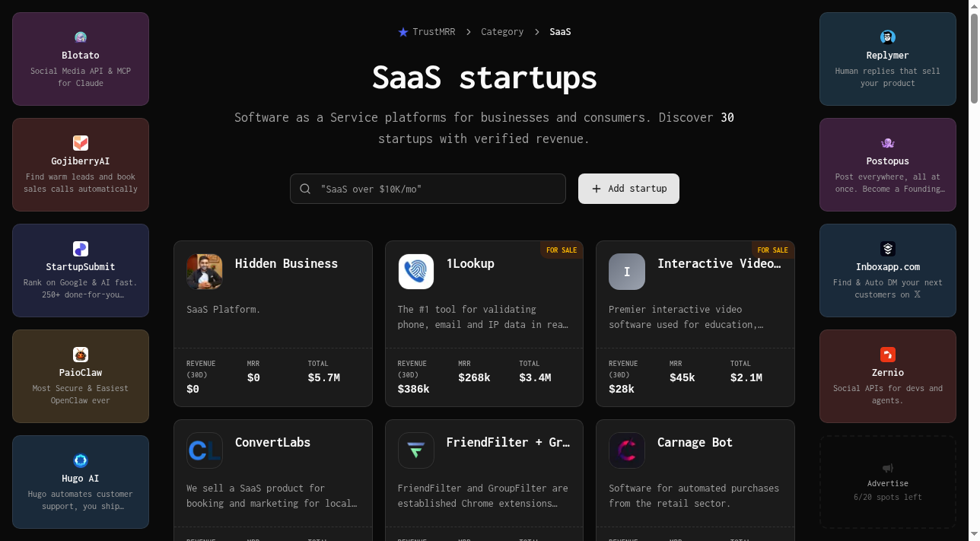This screenshot has height=541, width=980.
Task: Open the Hidden Business profile photo
Action: (205, 272)
